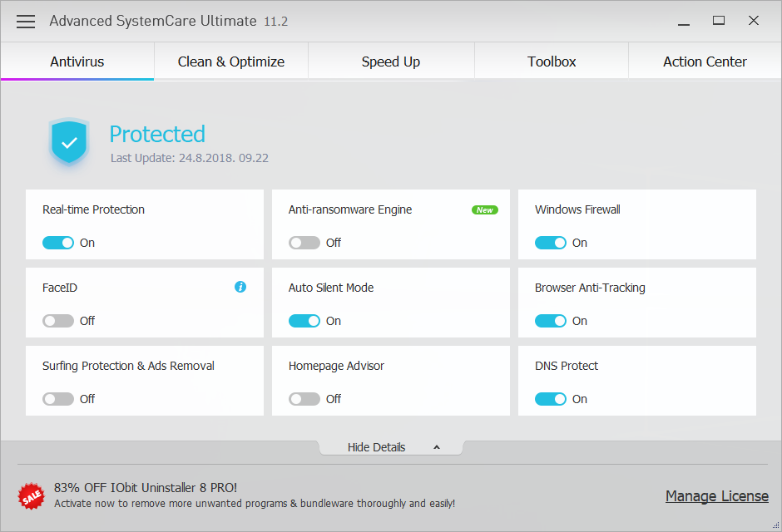
Task: Disable Browser Anti-Tracking toggle
Action: tap(551, 321)
